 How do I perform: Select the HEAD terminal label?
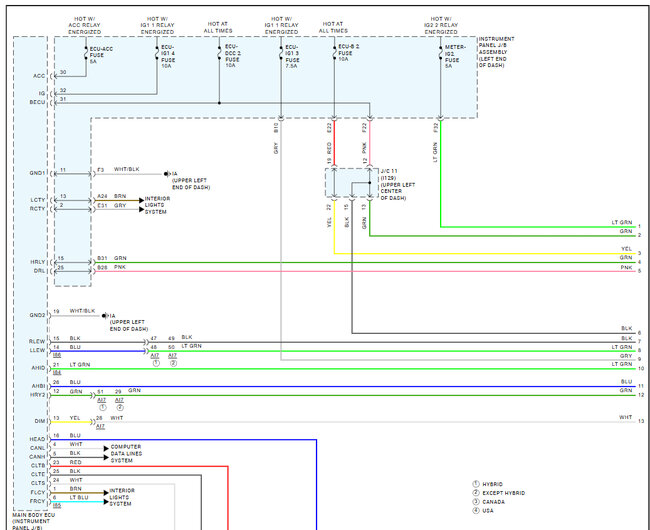[x=37, y=439]
